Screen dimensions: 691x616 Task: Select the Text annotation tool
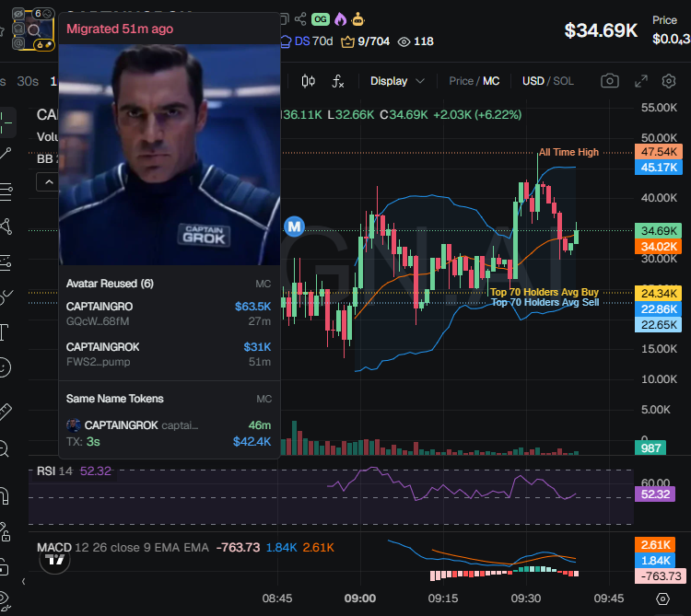tap(4, 332)
